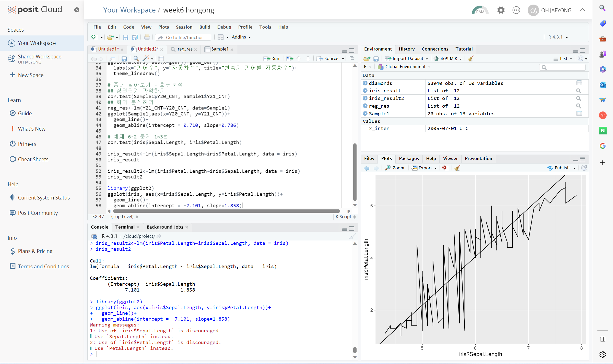Open the Import Dataset dropdown
The width and height of the screenshot is (613, 364).
point(407,59)
